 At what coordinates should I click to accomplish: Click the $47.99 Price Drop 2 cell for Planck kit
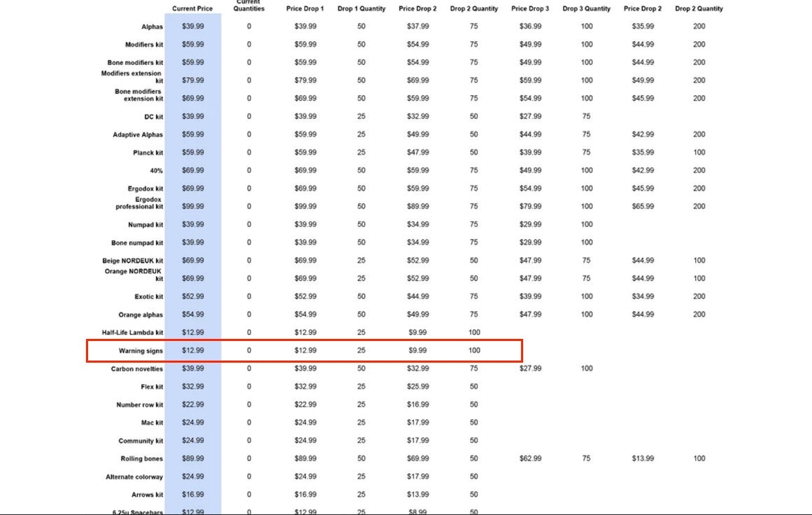(x=418, y=152)
